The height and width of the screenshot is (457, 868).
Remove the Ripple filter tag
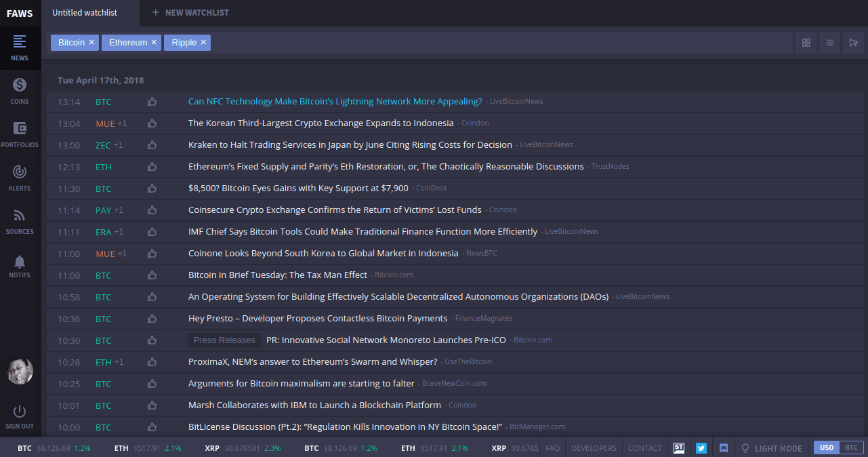203,43
